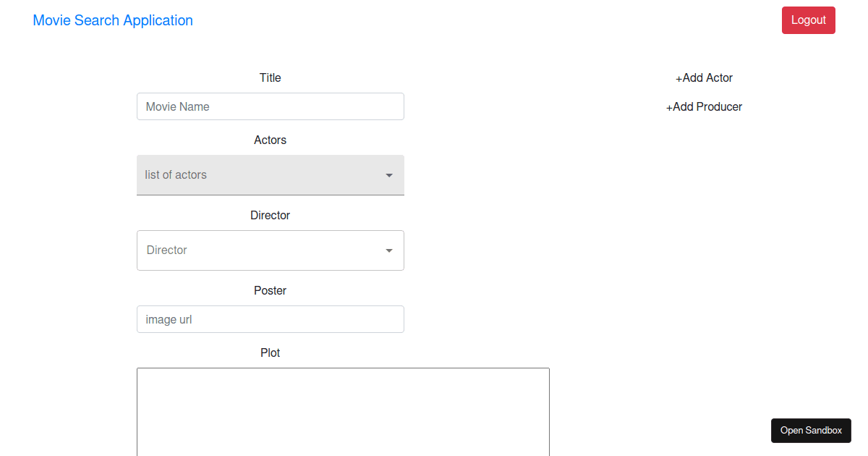Click the plus sign in +Add Producer
This screenshot has width=868, height=456.
tap(670, 107)
